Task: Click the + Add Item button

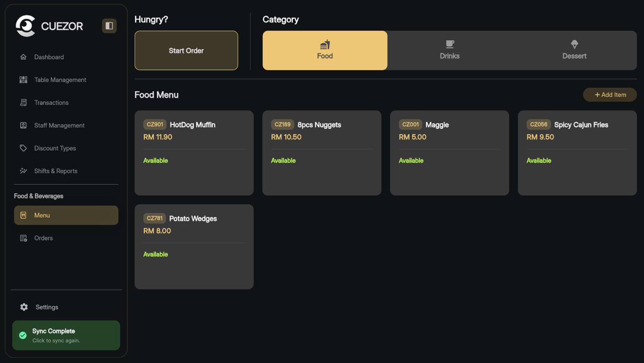Action: (x=610, y=94)
